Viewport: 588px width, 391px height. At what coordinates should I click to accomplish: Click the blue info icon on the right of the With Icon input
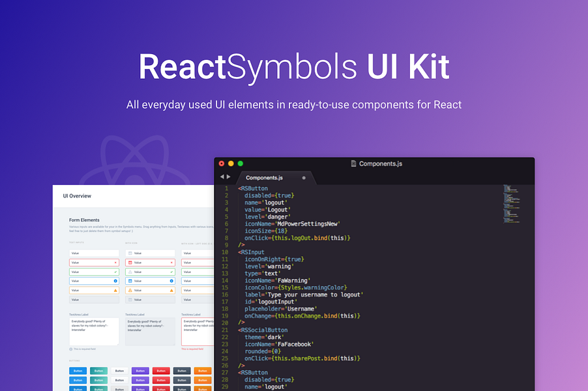click(x=171, y=281)
